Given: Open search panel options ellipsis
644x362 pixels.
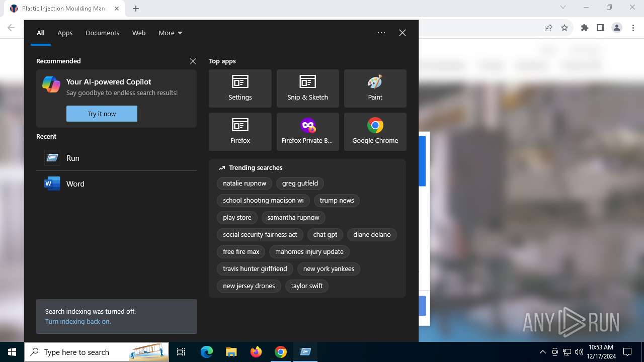Looking at the screenshot, I should coord(381,33).
